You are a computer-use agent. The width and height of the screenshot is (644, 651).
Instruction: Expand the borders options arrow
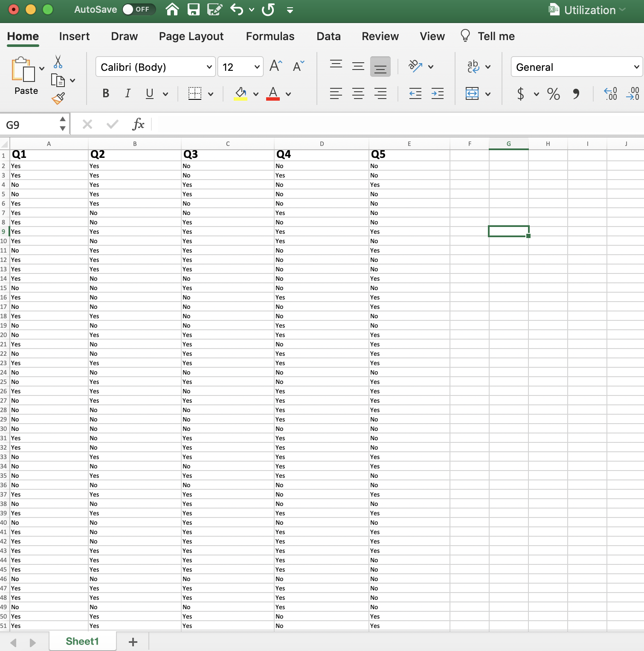[211, 94]
